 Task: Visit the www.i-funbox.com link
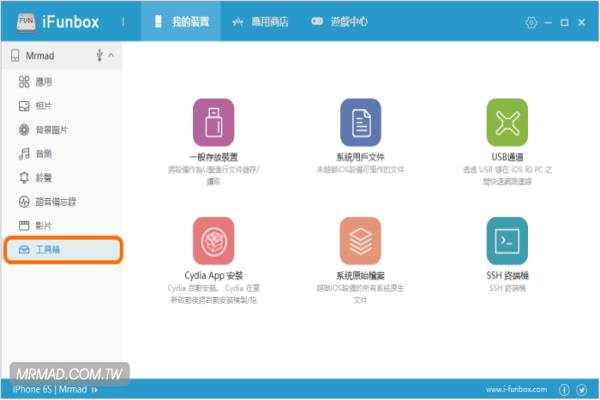516,389
